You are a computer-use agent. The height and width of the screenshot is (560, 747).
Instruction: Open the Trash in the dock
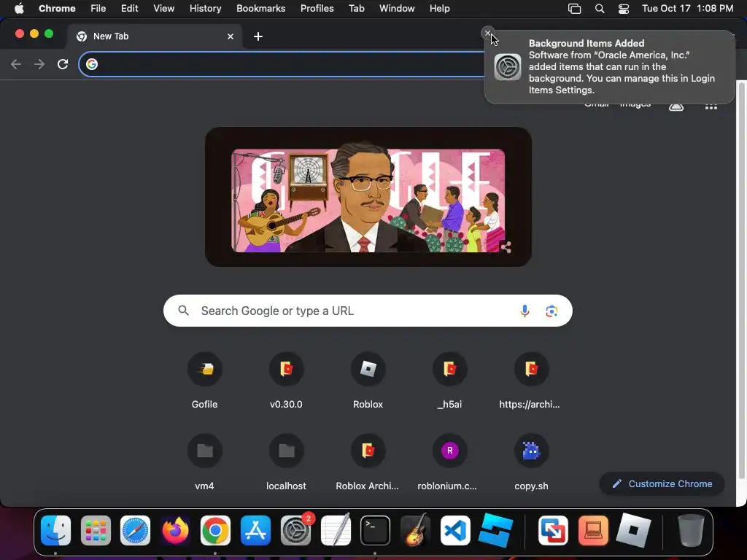[690, 531]
